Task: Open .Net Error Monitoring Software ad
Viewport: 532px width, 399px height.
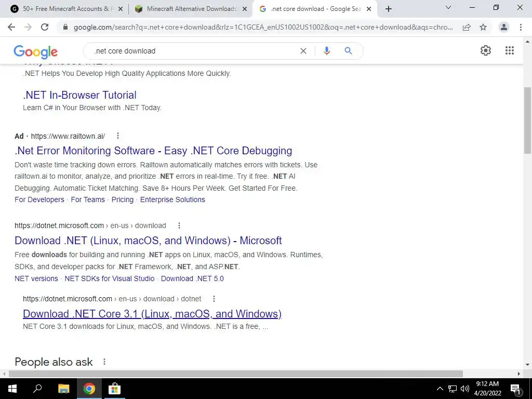Action: 153,151
